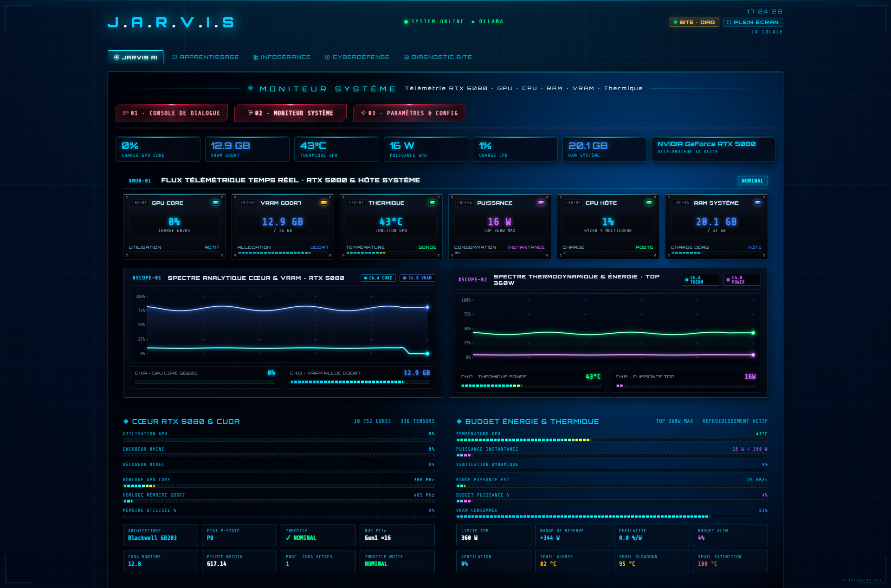891x588 pixels.
Task: Click the VRAM Consommée progress bar
Action: (x=612, y=517)
